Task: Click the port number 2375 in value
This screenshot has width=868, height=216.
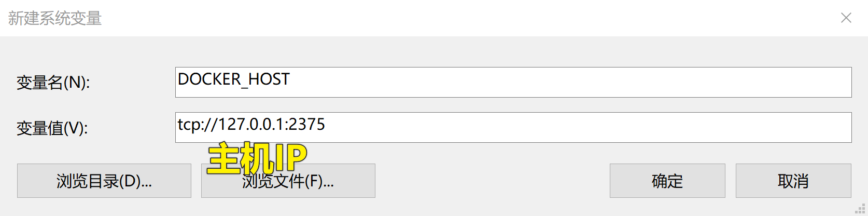Action: (306, 125)
